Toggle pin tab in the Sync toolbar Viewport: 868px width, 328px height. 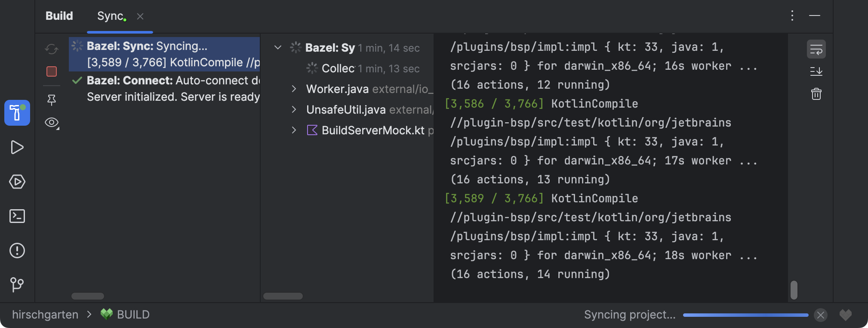pos(52,100)
